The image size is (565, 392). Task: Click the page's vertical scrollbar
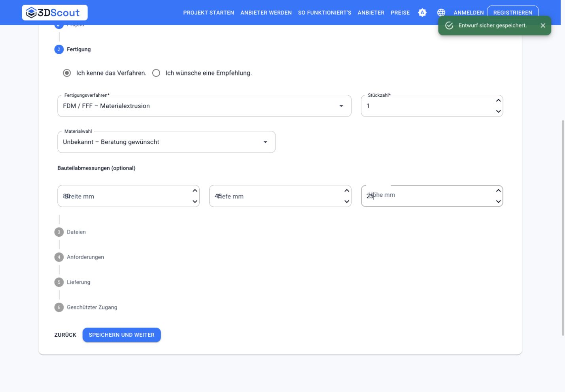point(563,228)
